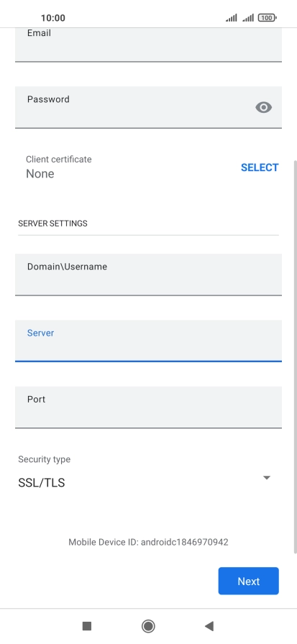Tap the second signal strength icon
Viewport: 297px width, 644px height.
(x=247, y=18)
